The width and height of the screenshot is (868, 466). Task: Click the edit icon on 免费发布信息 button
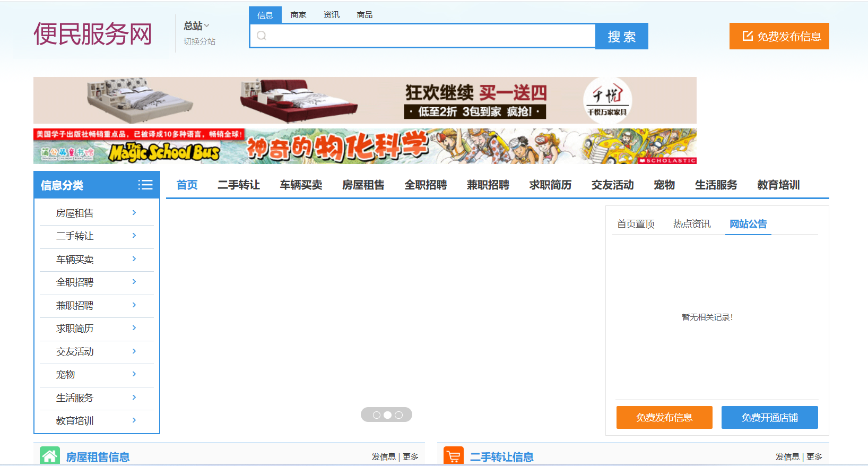click(x=748, y=36)
